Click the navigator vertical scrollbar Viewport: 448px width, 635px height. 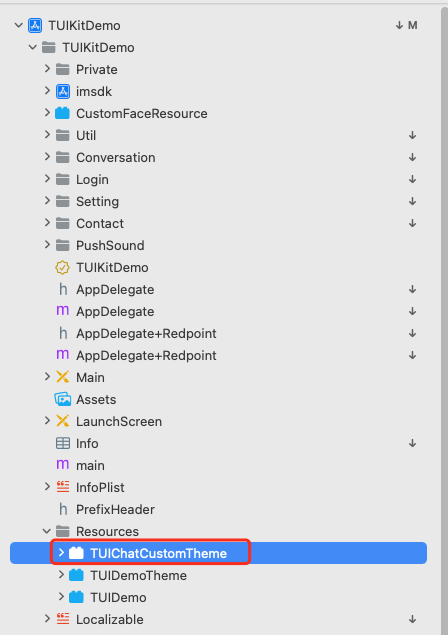444,320
